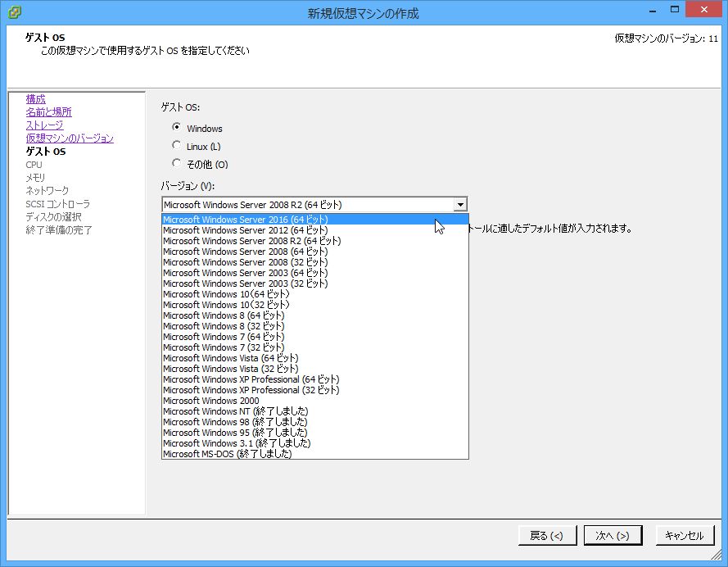Viewport: 728px width, 567px height.
Task: Select Microsoft Windows 8 (32 ビット)
Action: point(314,326)
